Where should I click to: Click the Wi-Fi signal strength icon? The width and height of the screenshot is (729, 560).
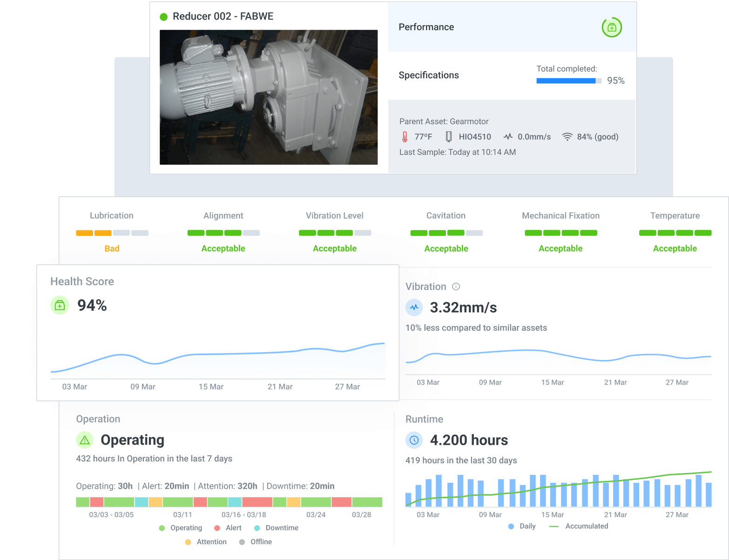point(567,137)
